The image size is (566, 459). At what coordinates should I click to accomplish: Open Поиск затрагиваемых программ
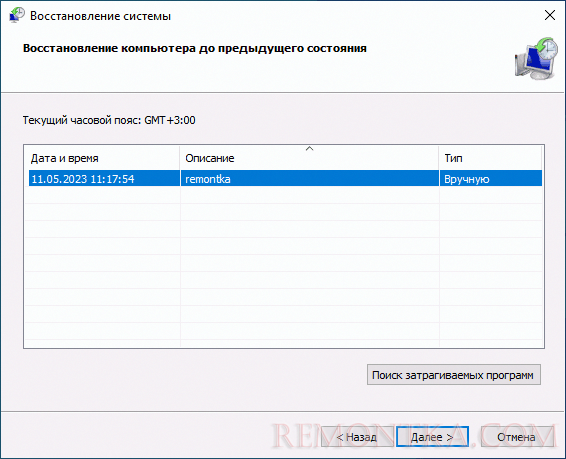click(454, 375)
